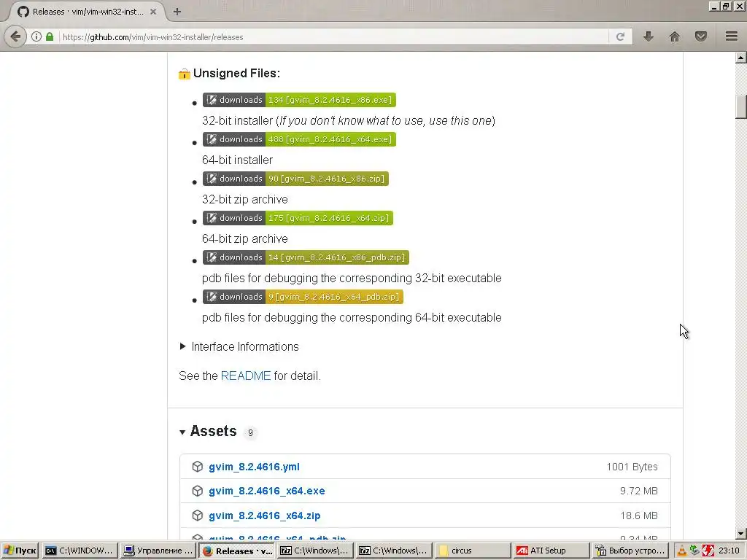
Task: Click the vertical scrollbar thumb
Action: click(741, 106)
